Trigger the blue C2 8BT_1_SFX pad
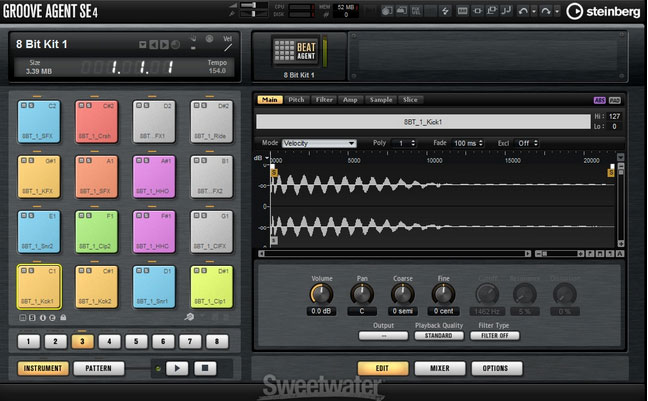This screenshot has height=401, width=648. click(39, 122)
